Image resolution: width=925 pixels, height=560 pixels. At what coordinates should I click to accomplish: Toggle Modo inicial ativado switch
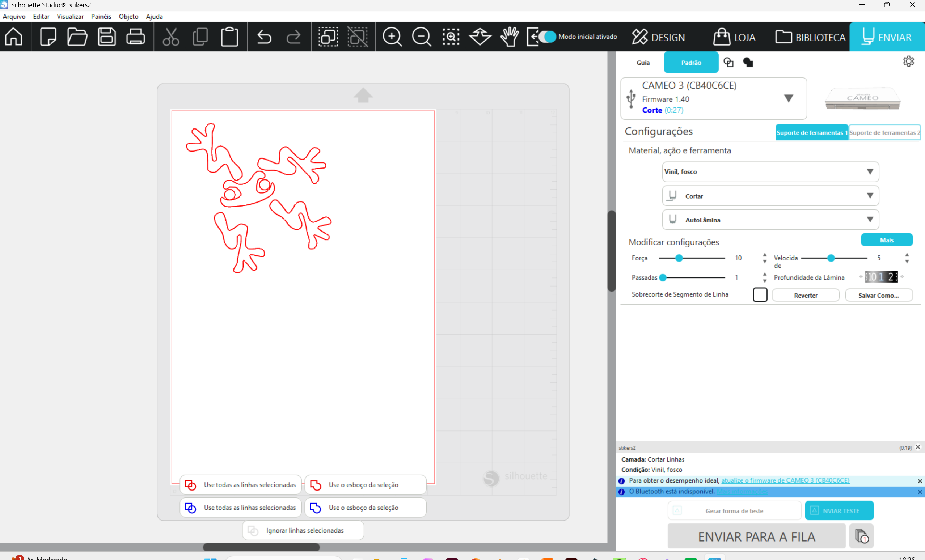click(x=548, y=37)
